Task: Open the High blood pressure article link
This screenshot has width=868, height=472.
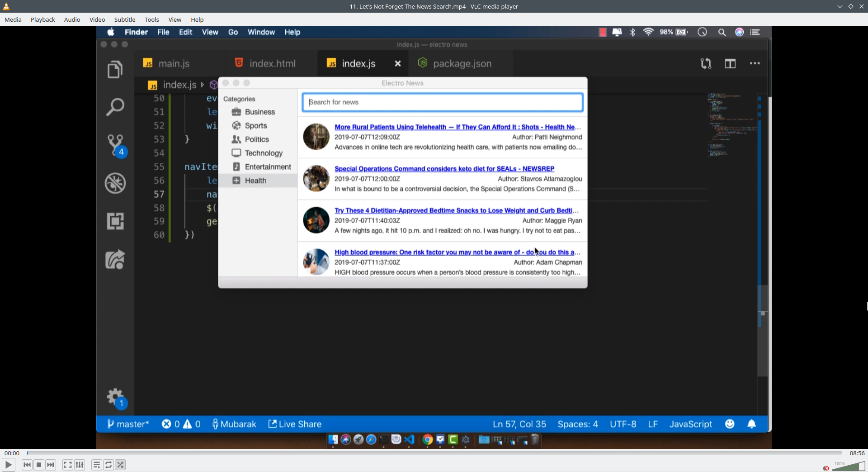Action: click(x=458, y=252)
